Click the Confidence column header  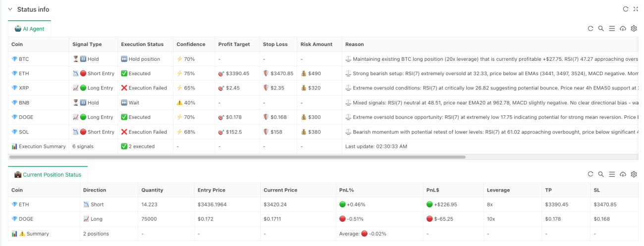[191, 45]
